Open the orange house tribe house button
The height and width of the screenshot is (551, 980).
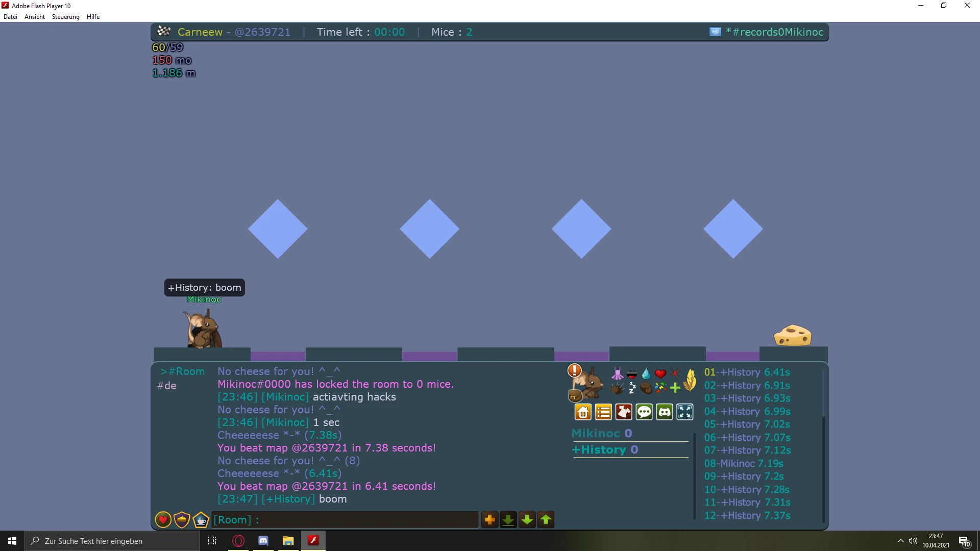(x=583, y=412)
